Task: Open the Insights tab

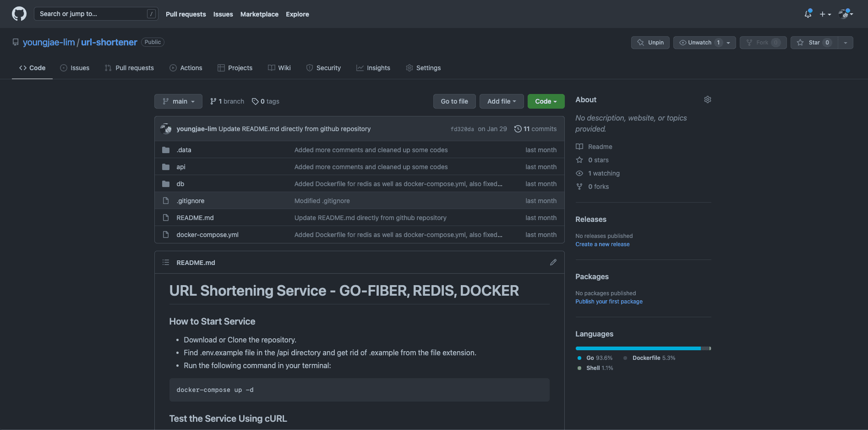Action: 373,68
